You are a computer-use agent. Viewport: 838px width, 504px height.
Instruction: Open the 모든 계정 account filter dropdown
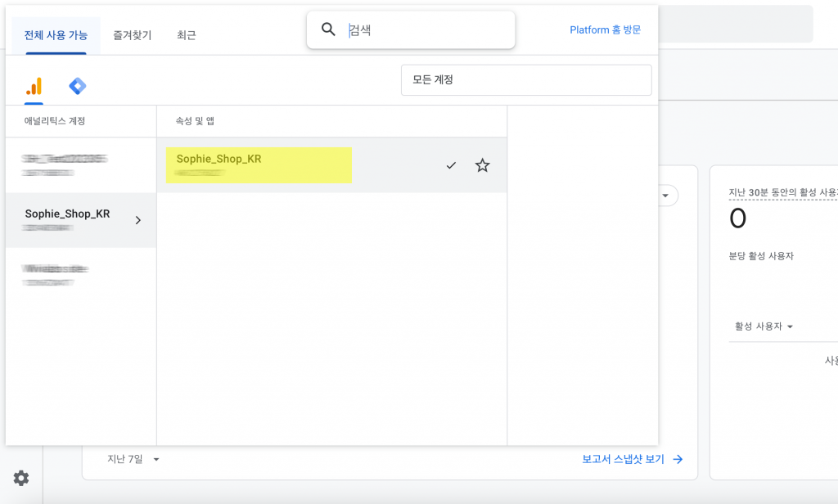pyautogui.click(x=526, y=79)
